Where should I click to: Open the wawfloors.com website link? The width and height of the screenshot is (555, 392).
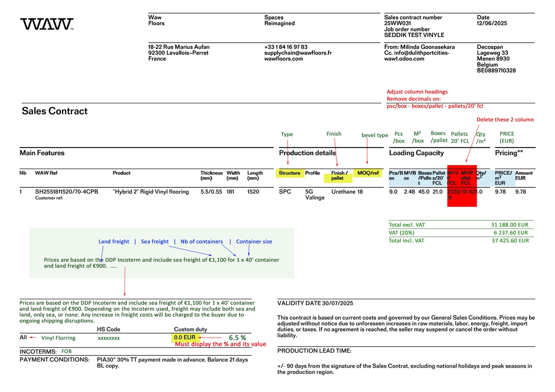point(283,59)
